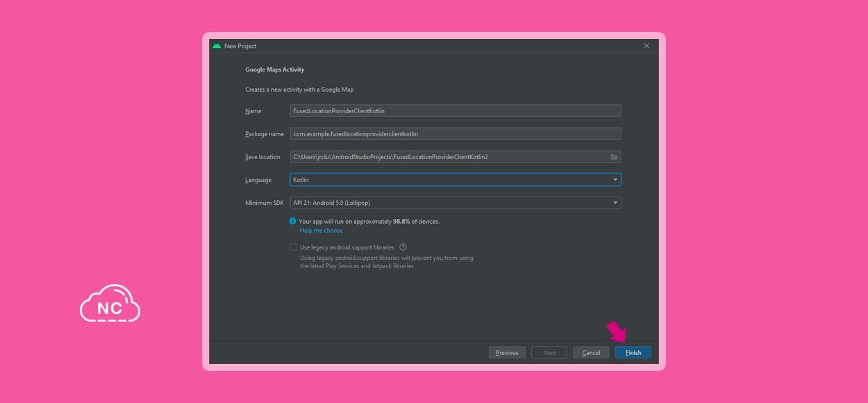Click the 'Creates a new activity with a Google Map' text
Screen dimensions: 868x403
(299, 90)
